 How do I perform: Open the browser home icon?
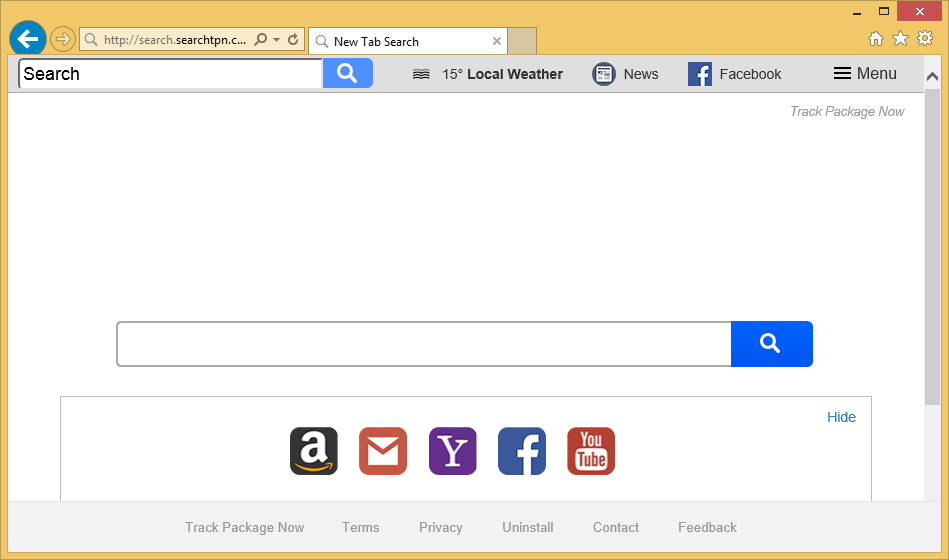tap(876, 39)
